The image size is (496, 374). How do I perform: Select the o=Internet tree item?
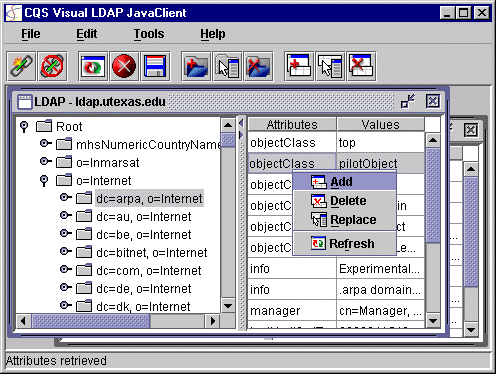pyautogui.click(x=104, y=181)
